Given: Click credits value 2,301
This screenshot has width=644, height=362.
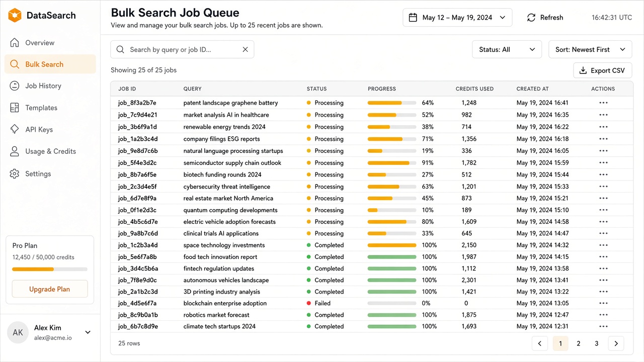Looking at the screenshot, I should pos(469,280).
